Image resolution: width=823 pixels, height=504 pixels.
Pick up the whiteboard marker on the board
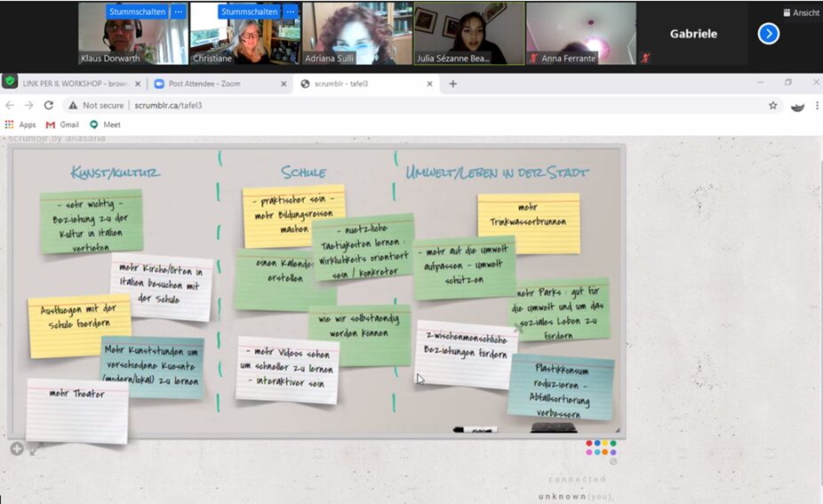(475, 430)
